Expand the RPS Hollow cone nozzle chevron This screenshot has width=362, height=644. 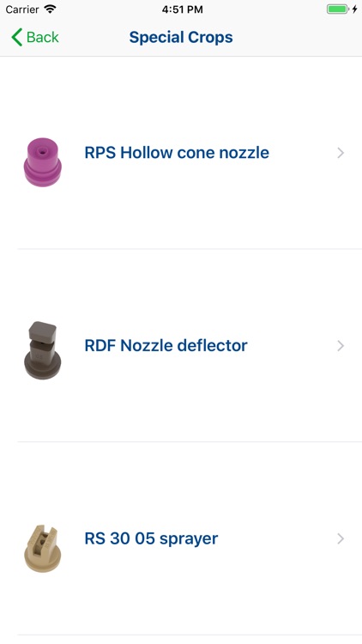pos(341,153)
